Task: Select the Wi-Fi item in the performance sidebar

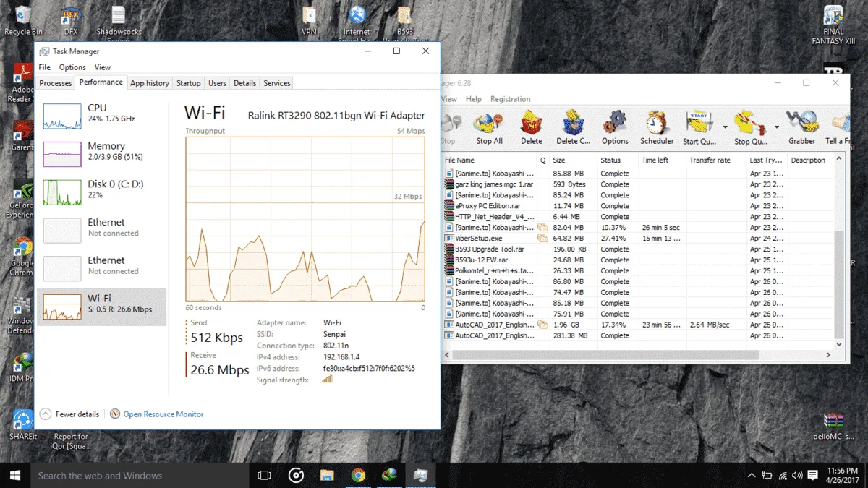Action: [x=101, y=306]
